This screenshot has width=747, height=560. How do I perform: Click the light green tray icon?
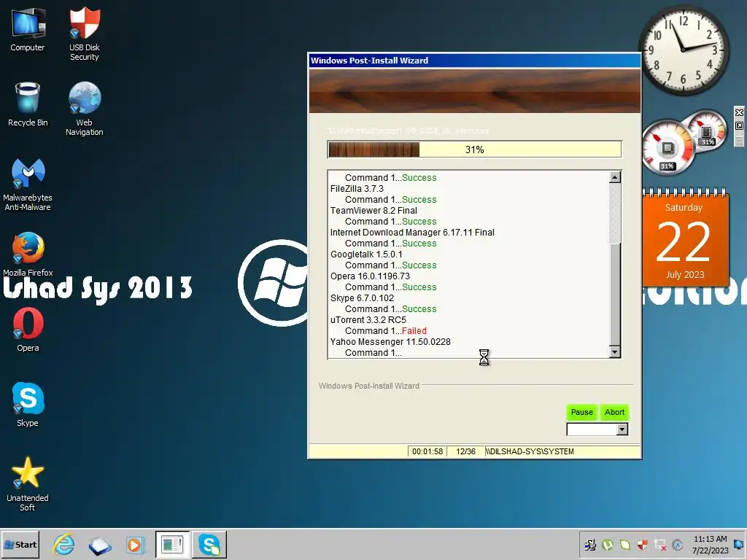pyautogui.click(x=624, y=544)
